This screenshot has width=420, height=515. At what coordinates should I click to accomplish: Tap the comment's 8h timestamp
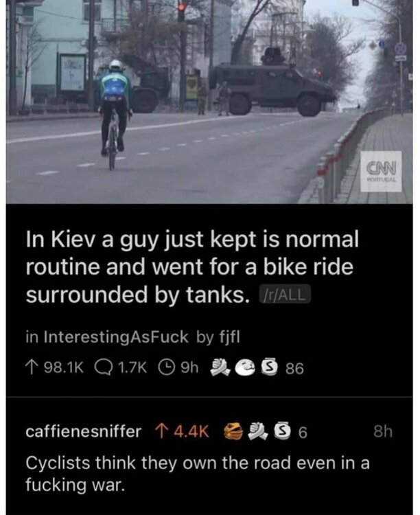(383, 431)
